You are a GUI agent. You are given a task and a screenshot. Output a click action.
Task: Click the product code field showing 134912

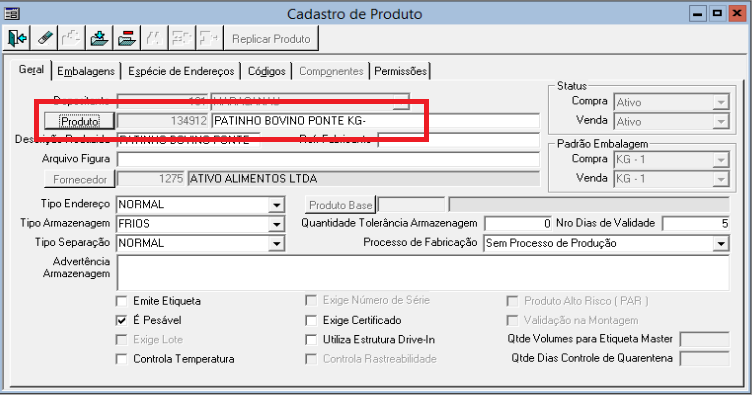click(163, 121)
